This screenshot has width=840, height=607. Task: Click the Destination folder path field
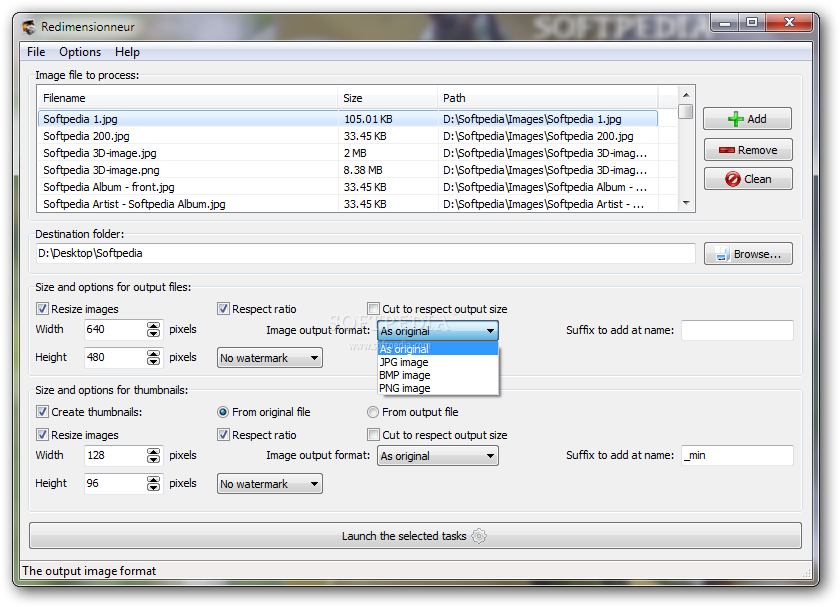point(365,253)
